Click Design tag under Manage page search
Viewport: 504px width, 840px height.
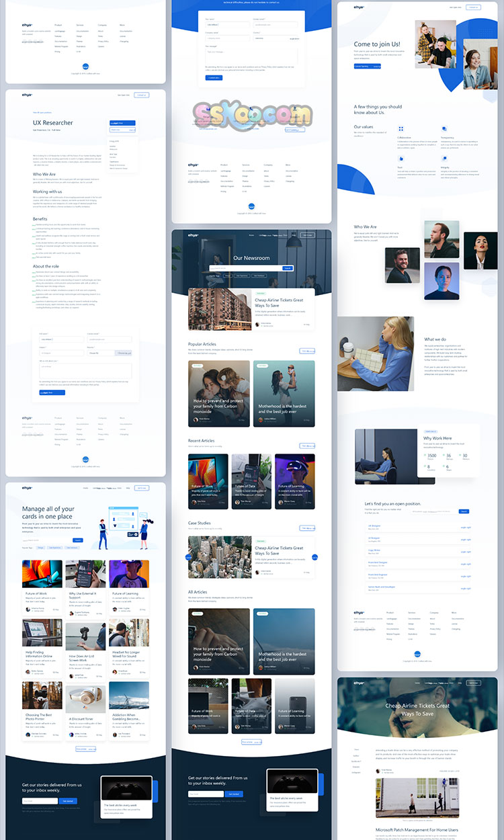[x=42, y=548]
